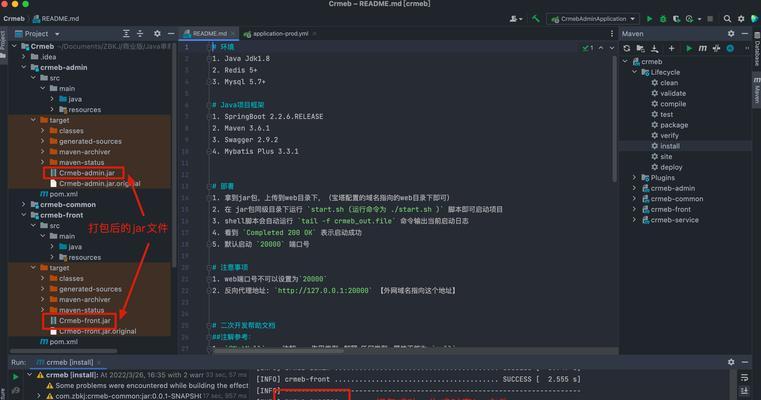The width and height of the screenshot is (761, 400).
Task: Reload all Maven projects icon
Action: [627, 48]
